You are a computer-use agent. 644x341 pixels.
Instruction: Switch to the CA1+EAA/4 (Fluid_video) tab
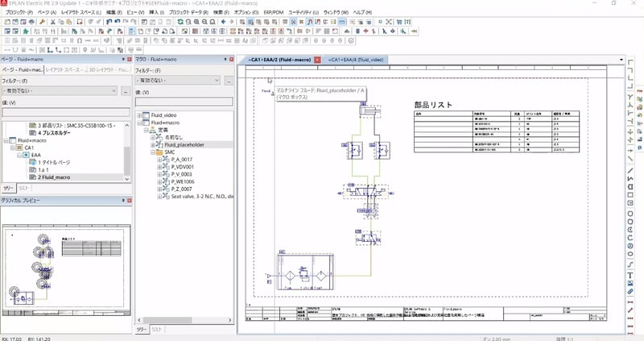point(356,60)
